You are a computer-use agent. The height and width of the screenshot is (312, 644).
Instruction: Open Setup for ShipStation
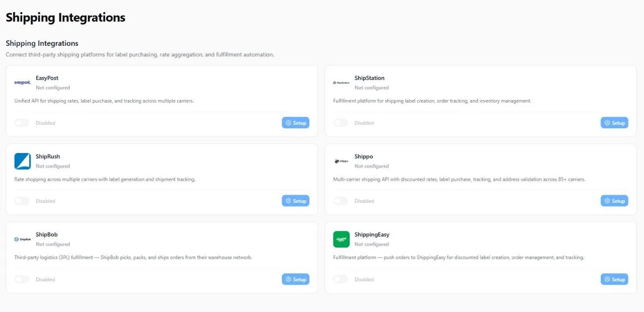coord(614,123)
